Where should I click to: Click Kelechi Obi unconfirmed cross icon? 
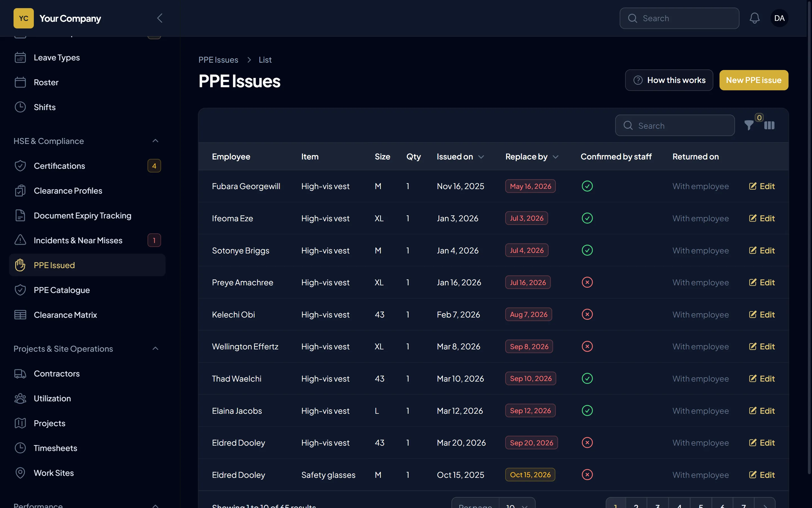pos(587,314)
